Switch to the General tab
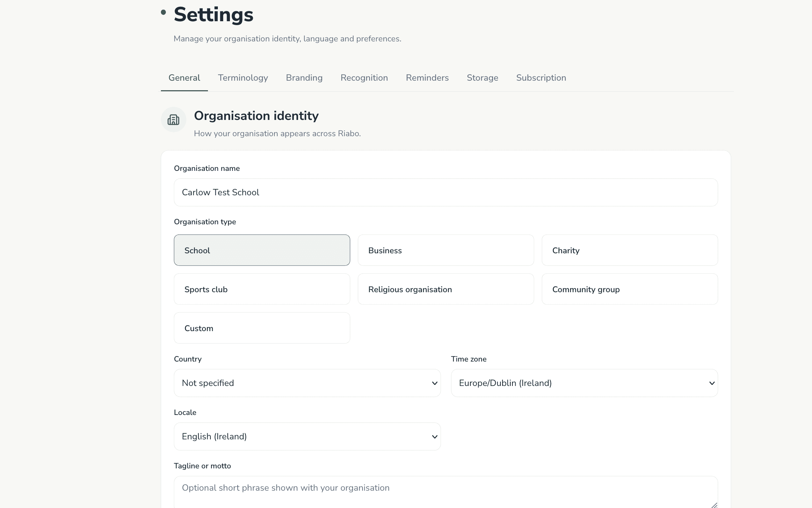Viewport: 812px width, 508px height. (x=184, y=78)
